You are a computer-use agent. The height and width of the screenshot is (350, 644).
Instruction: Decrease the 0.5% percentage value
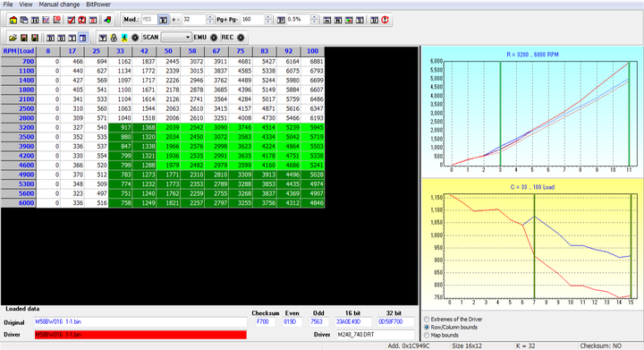tap(314, 21)
